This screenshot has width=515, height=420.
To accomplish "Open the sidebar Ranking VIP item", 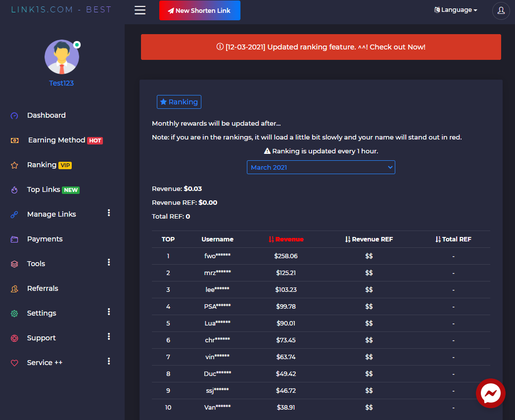I will coord(42,165).
